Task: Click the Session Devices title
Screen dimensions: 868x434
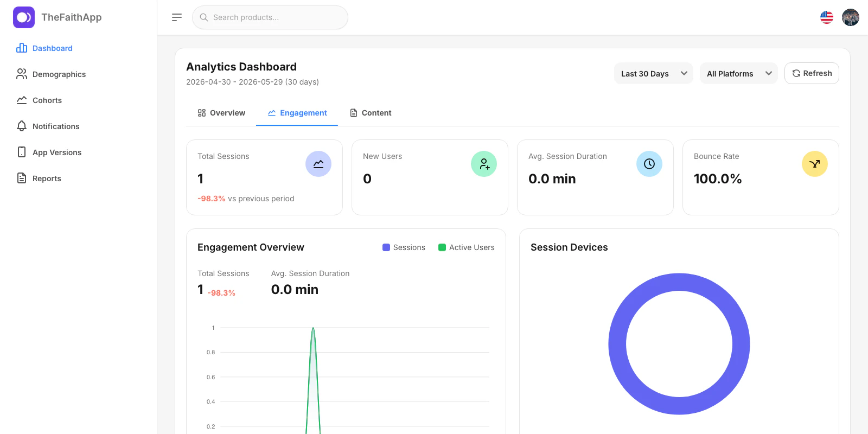Action: click(x=569, y=247)
